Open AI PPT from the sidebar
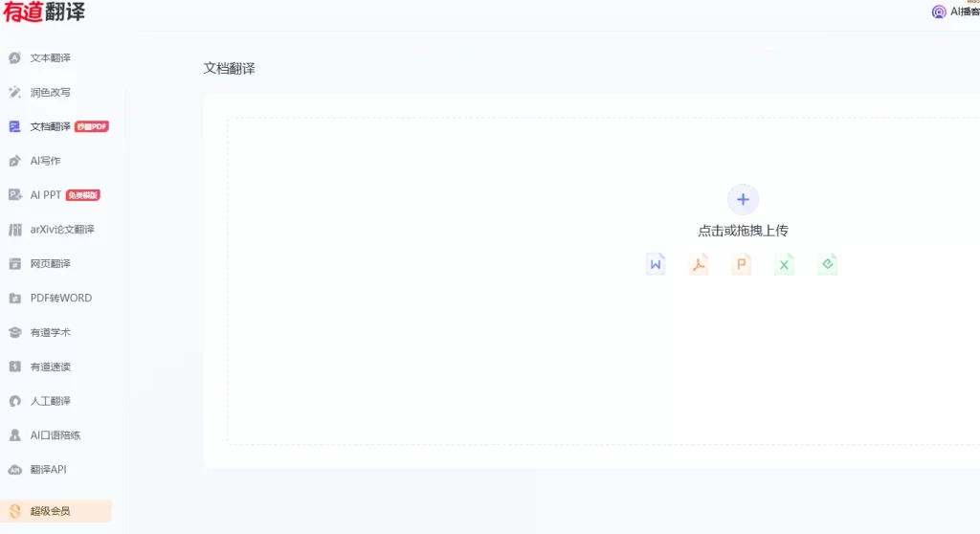The width and height of the screenshot is (980, 534). click(45, 195)
